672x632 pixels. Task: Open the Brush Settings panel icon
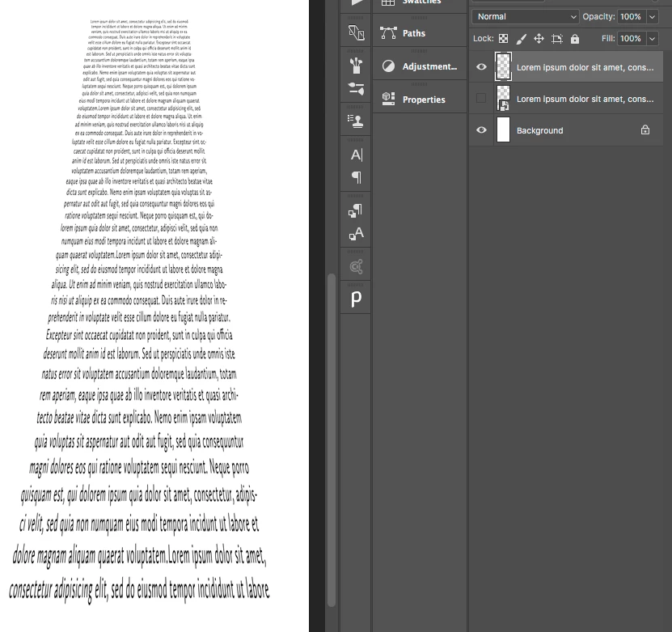click(x=356, y=89)
